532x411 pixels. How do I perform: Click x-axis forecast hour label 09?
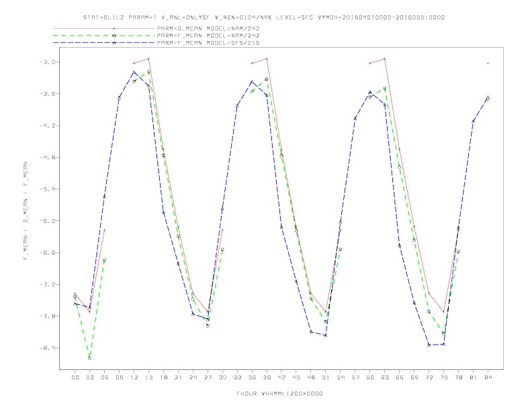click(119, 377)
